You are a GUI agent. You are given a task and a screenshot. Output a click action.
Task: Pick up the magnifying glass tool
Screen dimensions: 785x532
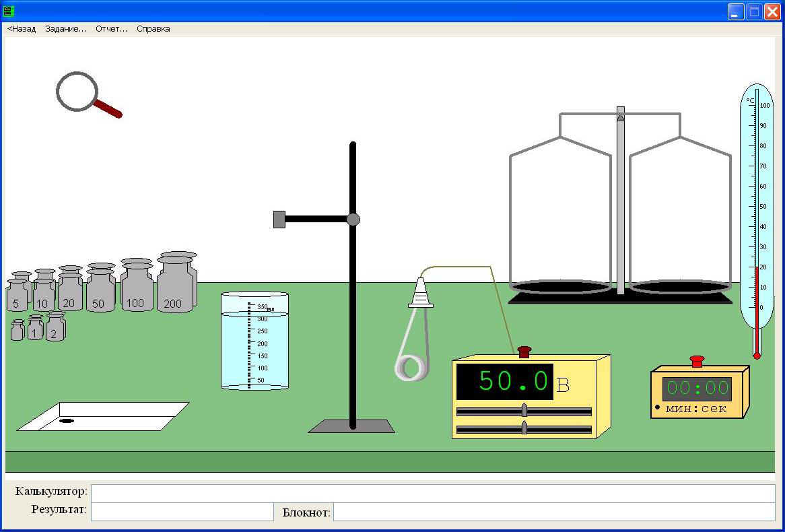point(78,92)
